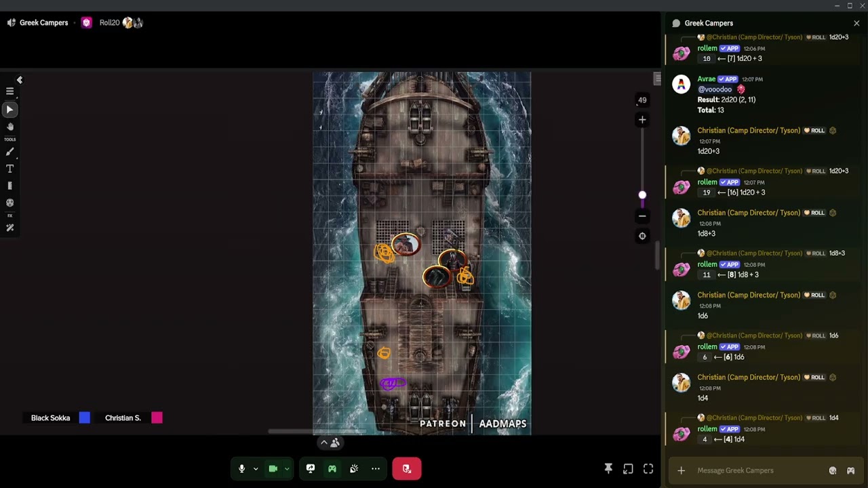Viewport: 868px width, 488px height.
Task: Select the arrow Select tool
Action: point(9,109)
